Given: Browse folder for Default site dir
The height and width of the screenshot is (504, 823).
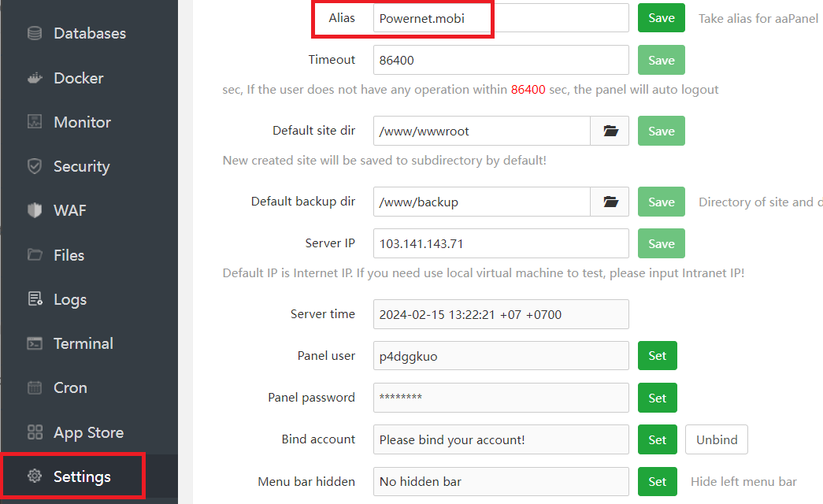Looking at the screenshot, I should 610,132.
